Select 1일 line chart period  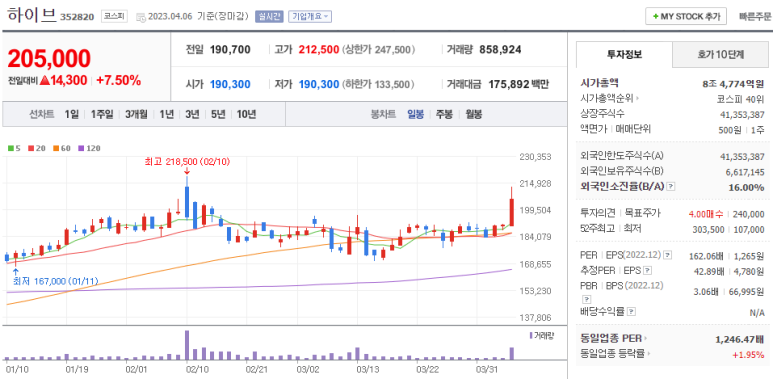point(71,115)
